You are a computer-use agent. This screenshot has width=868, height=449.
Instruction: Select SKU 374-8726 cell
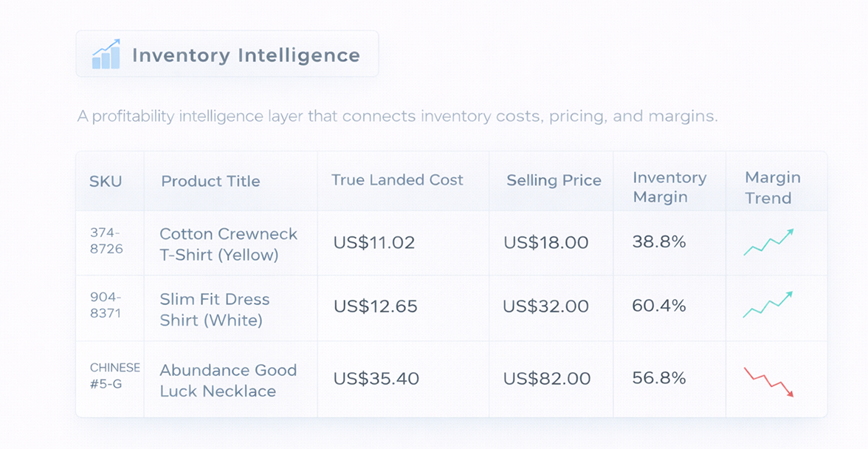106,241
